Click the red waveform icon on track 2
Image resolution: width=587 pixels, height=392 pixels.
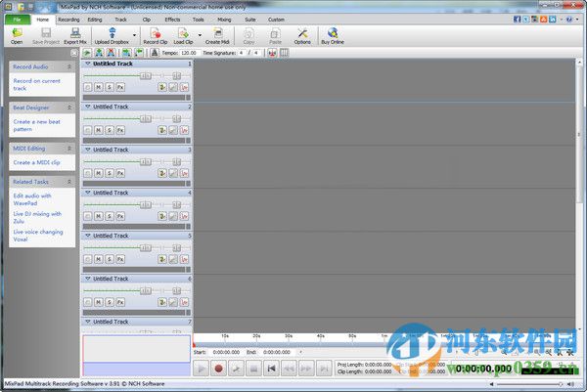pos(184,130)
